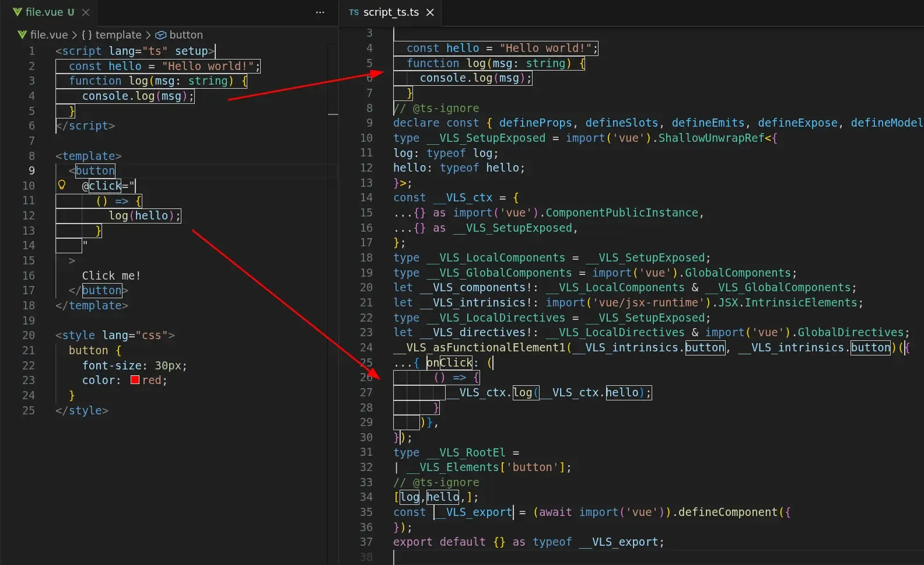This screenshot has width=924, height=565.
Task: Close the file.vue tab
Action: click(x=86, y=12)
